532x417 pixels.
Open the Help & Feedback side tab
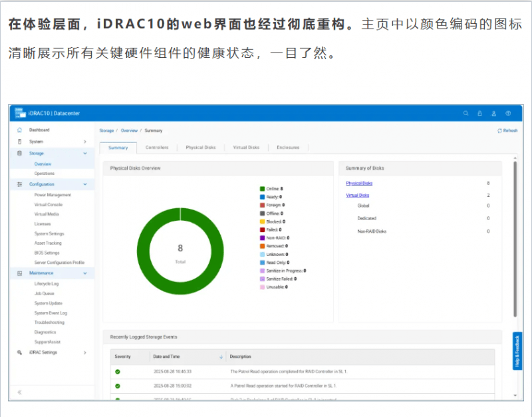517,351
